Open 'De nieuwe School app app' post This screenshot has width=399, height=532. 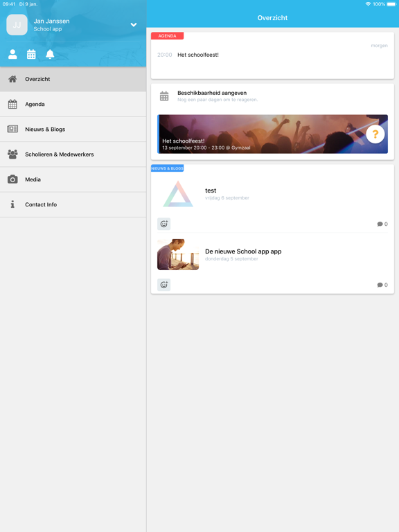click(x=243, y=251)
